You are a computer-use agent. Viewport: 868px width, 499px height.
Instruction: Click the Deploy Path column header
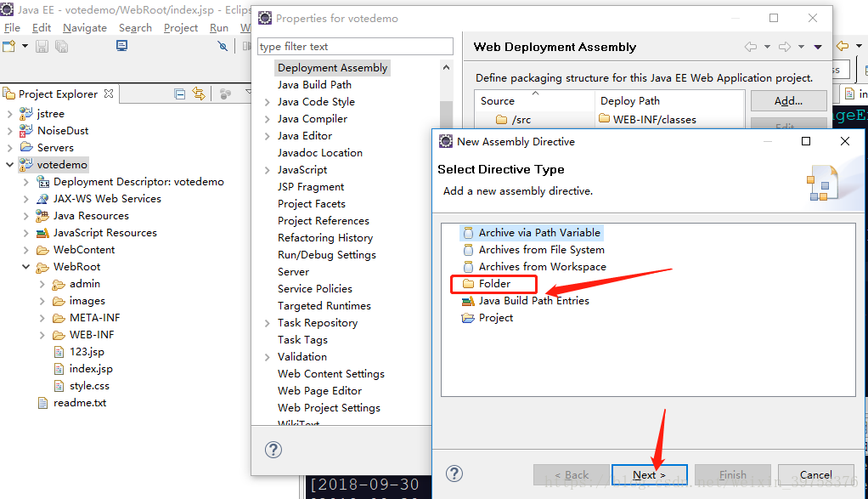[668, 101]
